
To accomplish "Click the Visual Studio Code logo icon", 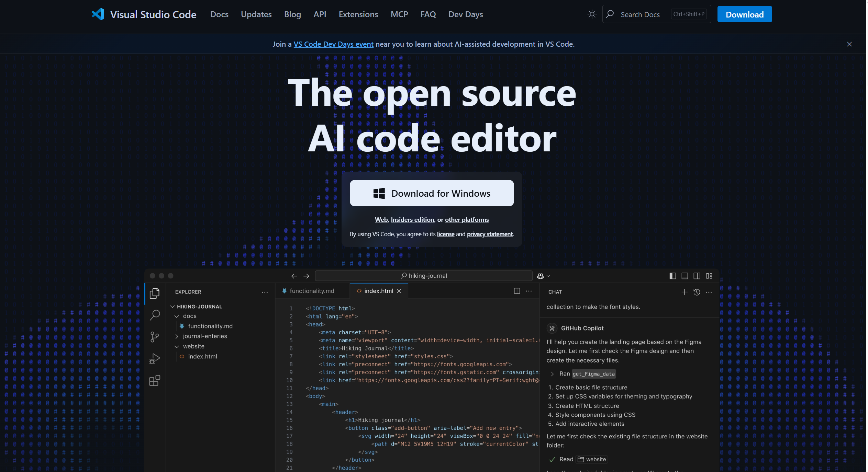I will click(98, 14).
